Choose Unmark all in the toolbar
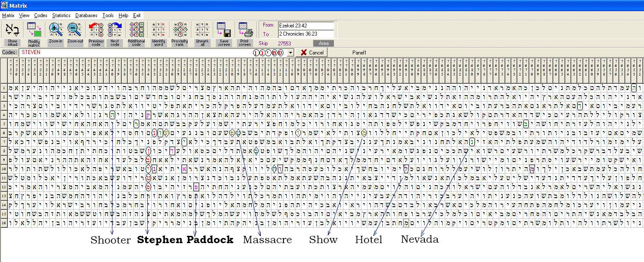Image resolution: width=644 pixels, height=262 pixels. [x=202, y=33]
